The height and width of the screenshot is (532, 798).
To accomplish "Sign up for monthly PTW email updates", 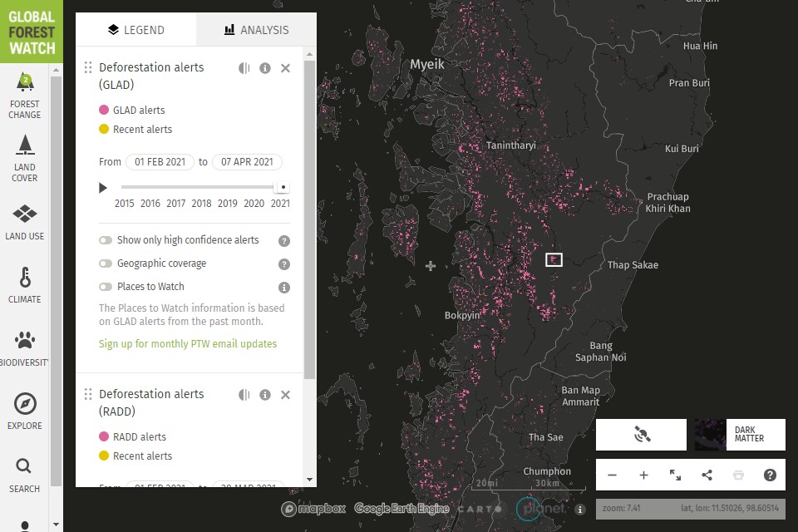I will click(x=188, y=343).
